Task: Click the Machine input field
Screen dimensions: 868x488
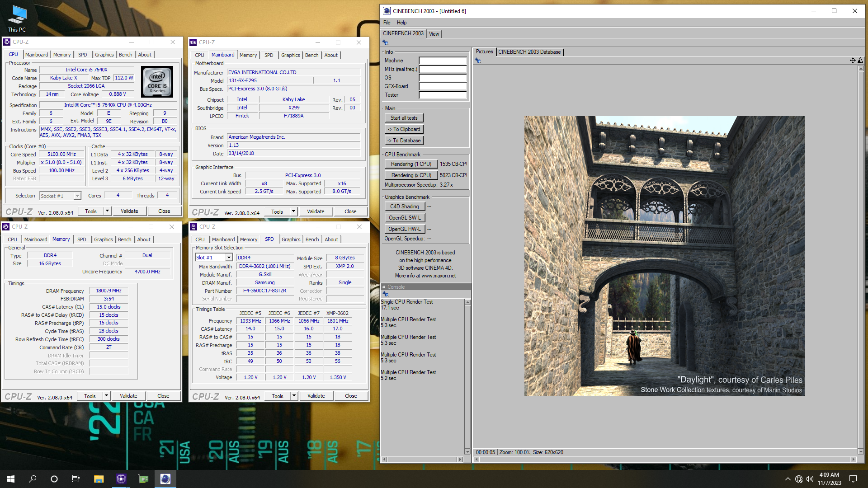Action: 443,61
